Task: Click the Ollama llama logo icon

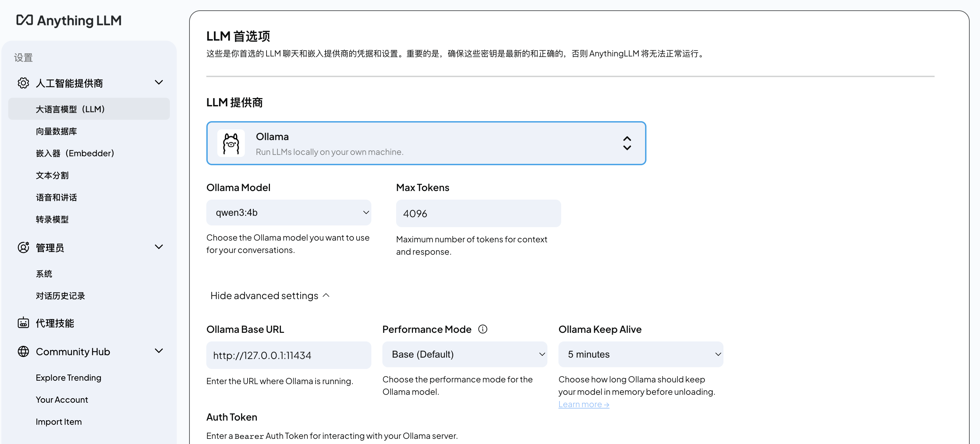Action: point(231,143)
